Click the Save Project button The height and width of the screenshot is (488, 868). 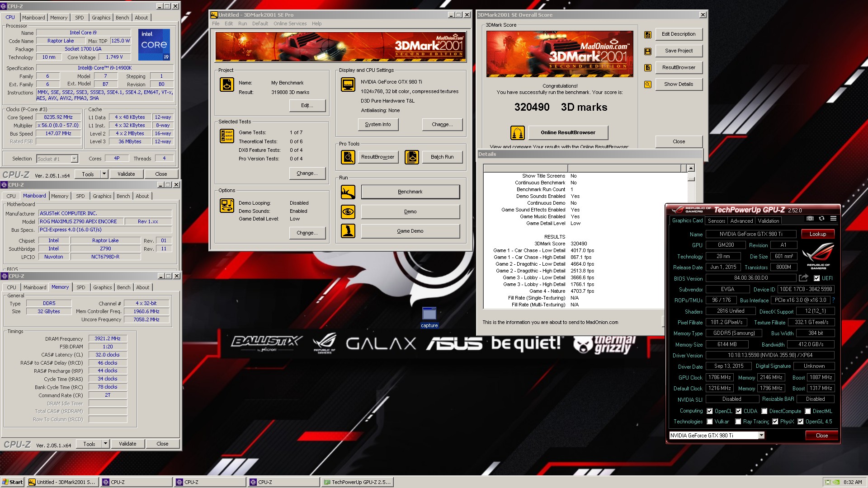(679, 51)
